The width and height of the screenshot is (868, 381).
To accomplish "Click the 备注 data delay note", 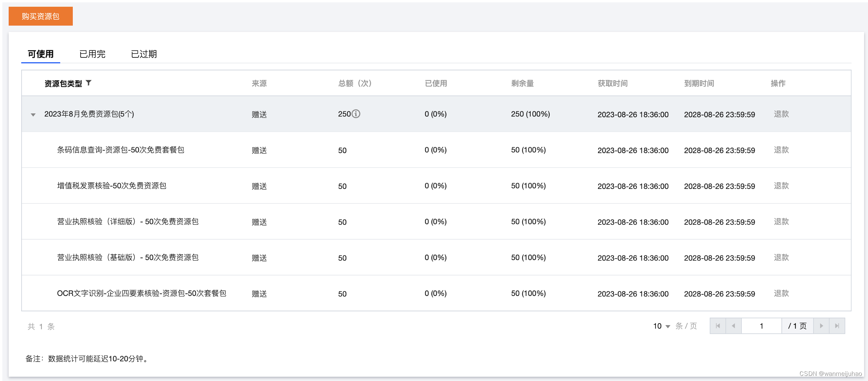I will 87,359.
